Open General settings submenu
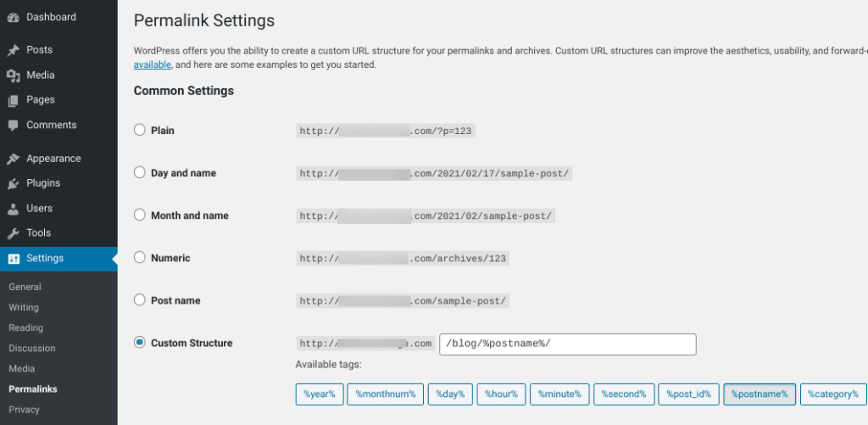868x425 pixels. tap(25, 287)
